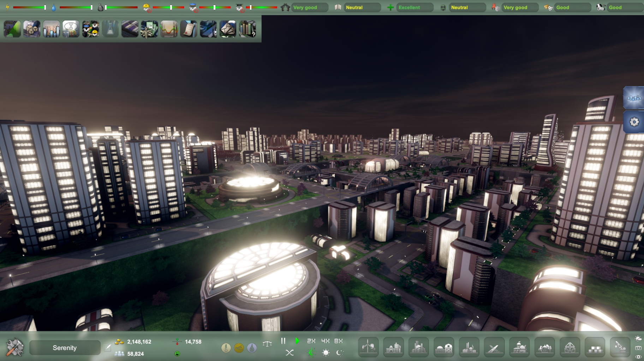Switch to daytime with the sun icon
This screenshot has height=361, width=644.
tap(326, 353)
